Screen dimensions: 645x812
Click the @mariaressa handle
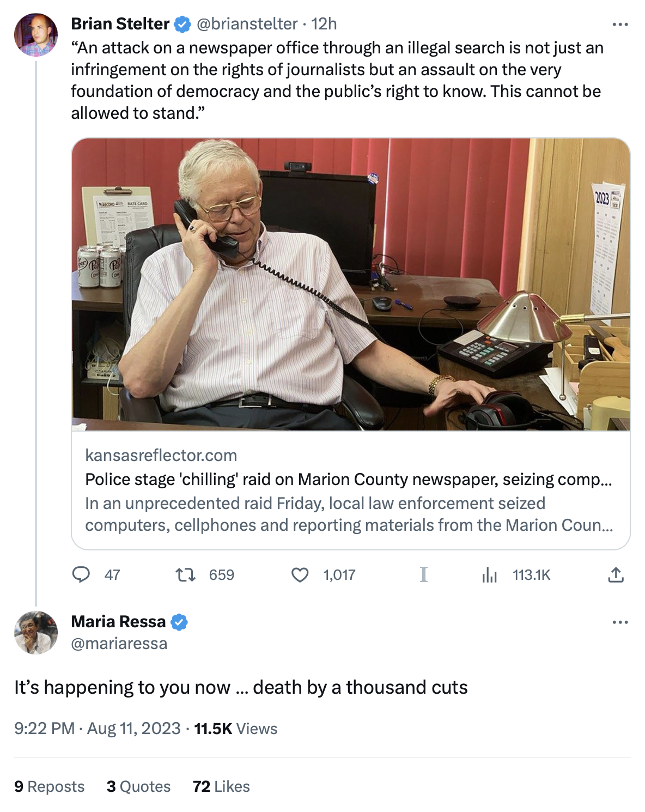pos(119,644)
